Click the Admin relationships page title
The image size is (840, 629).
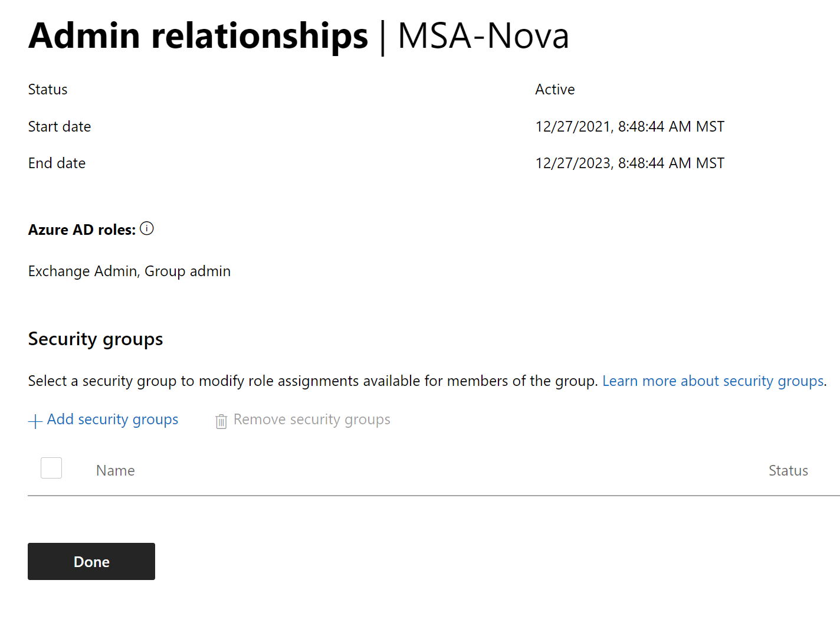point(198,35)
